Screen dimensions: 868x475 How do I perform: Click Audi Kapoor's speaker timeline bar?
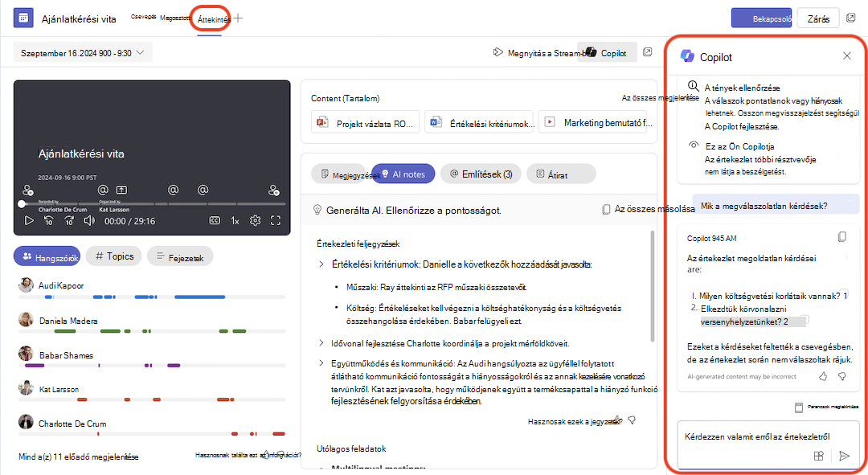tap(152, 297)
